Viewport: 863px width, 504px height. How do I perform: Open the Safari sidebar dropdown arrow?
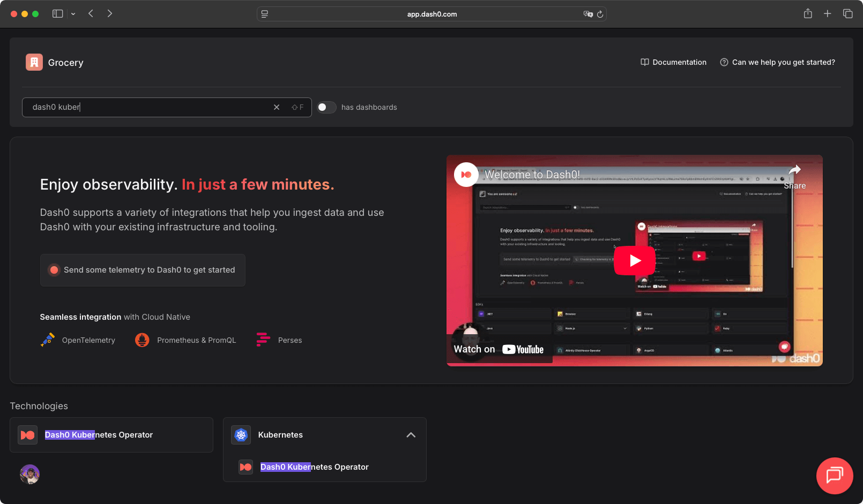73,14
